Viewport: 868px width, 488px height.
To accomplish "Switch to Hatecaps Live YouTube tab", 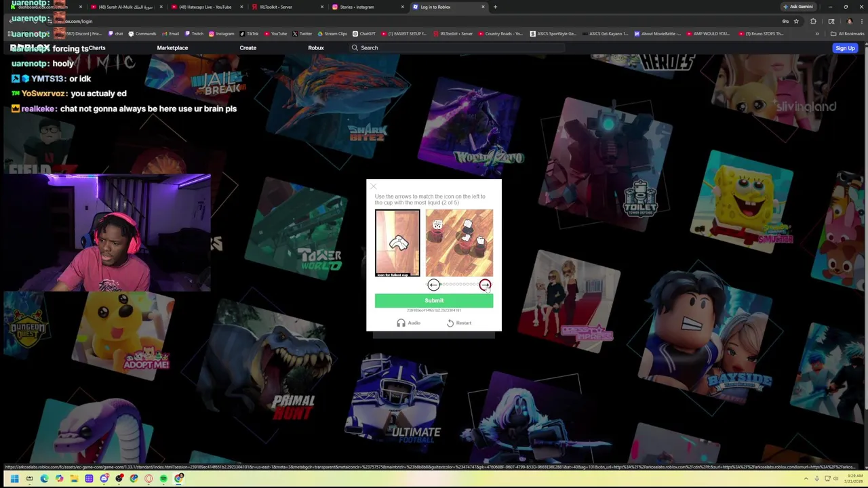I will (x=207, y=7).
